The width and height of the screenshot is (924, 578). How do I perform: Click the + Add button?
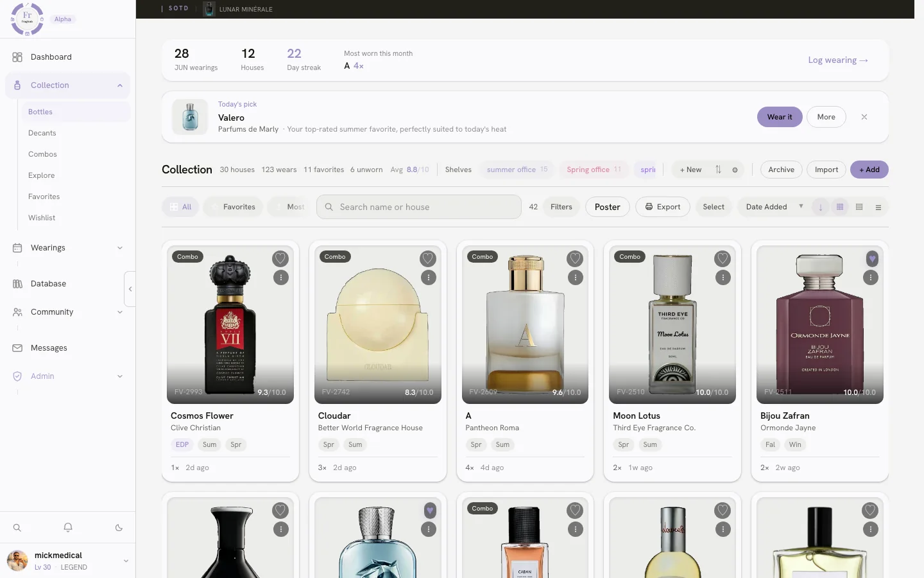(869, 170)
